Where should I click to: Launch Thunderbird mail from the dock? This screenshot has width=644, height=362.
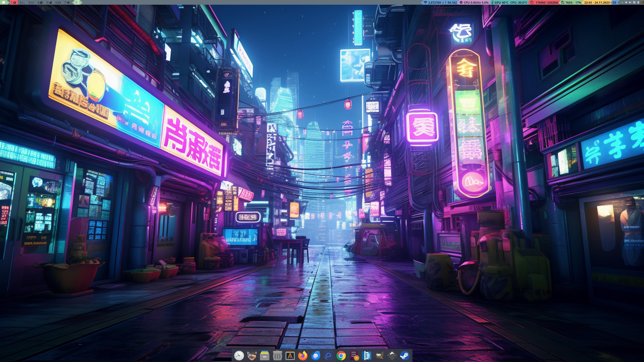point(315,355)
